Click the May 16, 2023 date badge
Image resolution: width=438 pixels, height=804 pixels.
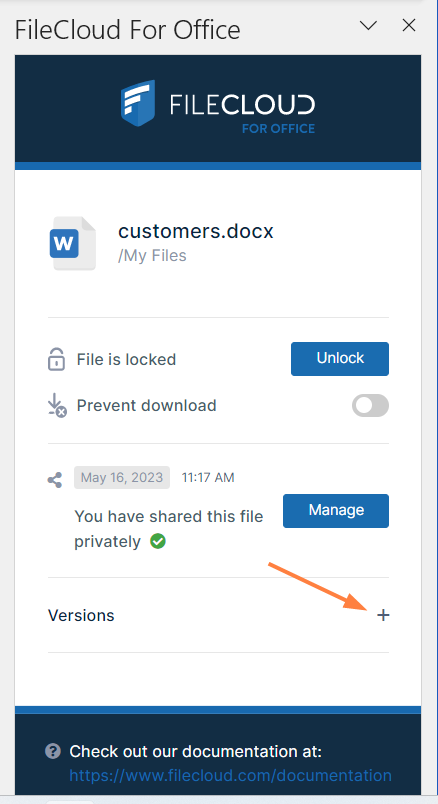(x=122, y=477)
